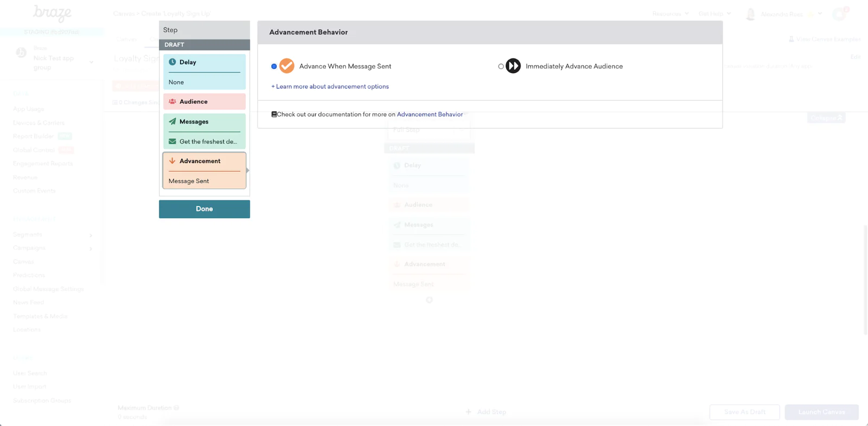
Task: Open Subscription Groups in the sidebar
Action: coord(42,401)
